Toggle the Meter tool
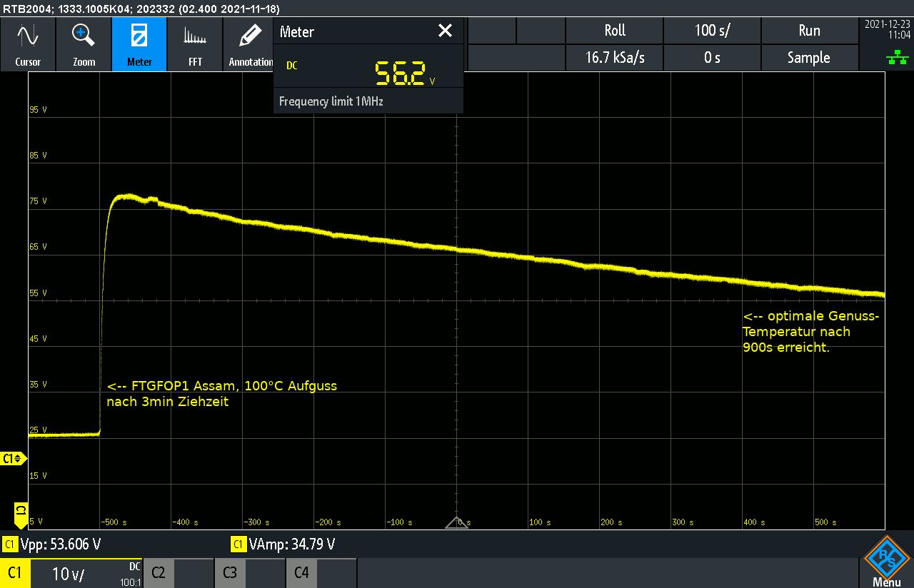 coord(139,44)
